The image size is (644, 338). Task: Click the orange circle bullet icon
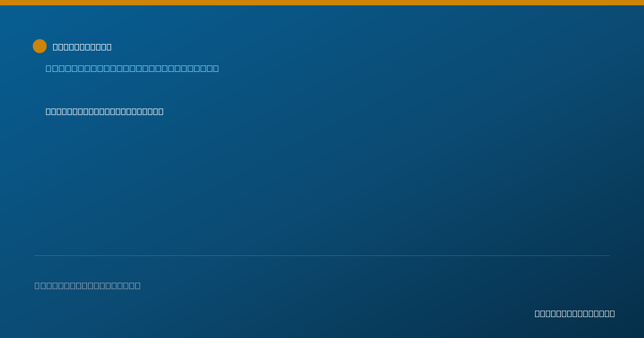point(40,46)
